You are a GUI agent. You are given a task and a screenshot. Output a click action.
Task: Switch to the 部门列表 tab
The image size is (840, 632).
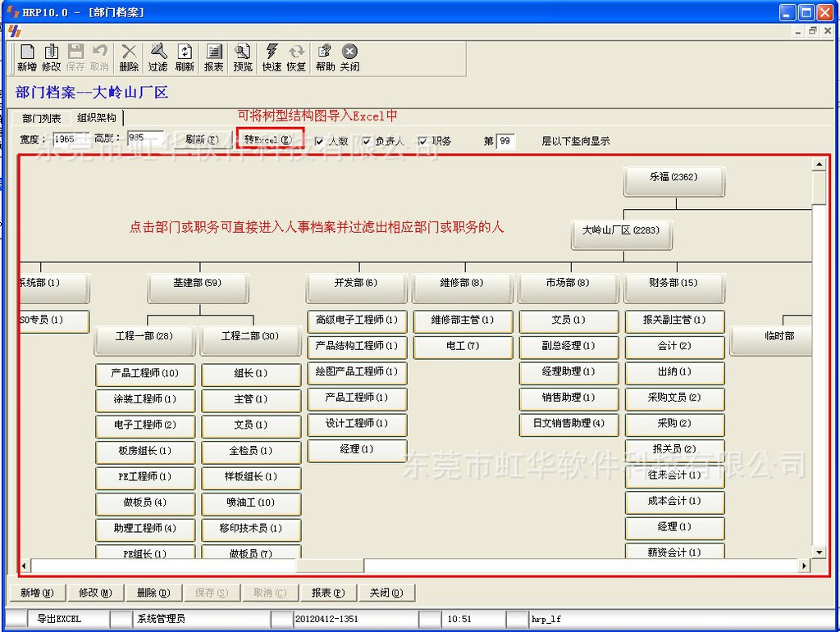[x=41, y=118]
